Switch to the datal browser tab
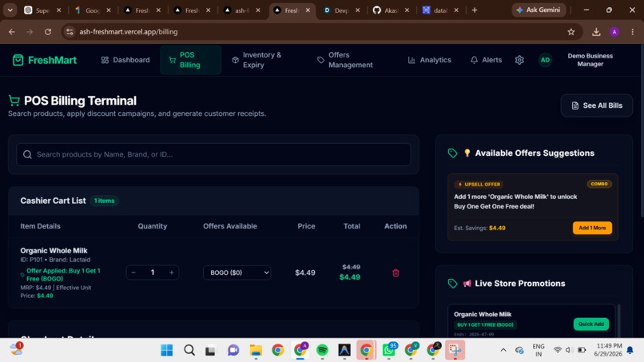 point(441,10)
